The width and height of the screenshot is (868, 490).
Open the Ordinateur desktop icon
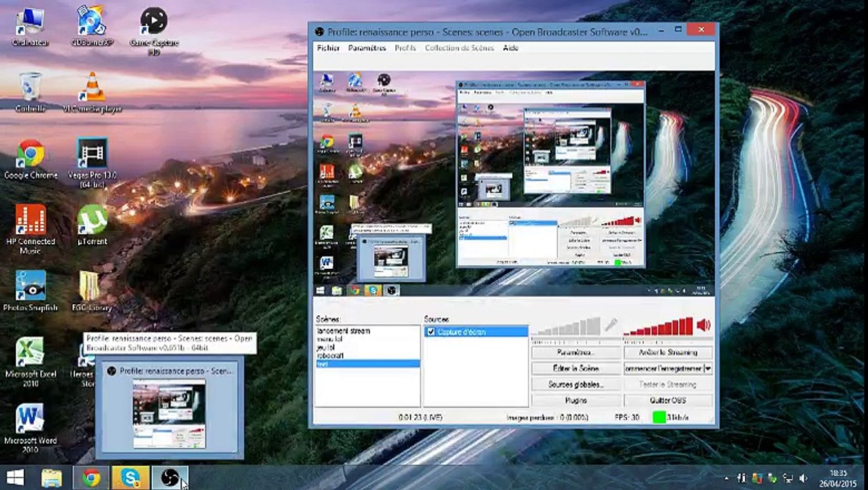coord(29,28)
